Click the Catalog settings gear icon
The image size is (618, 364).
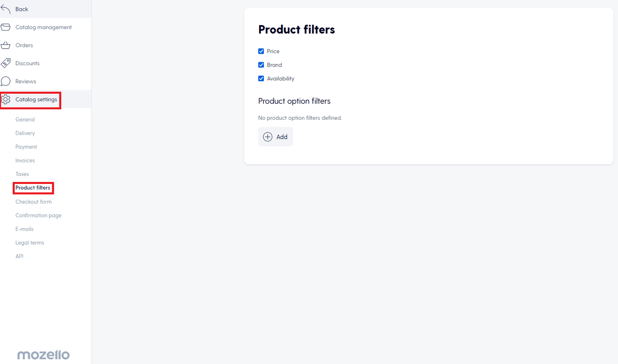pyautogui.click(x=6, y=99)
